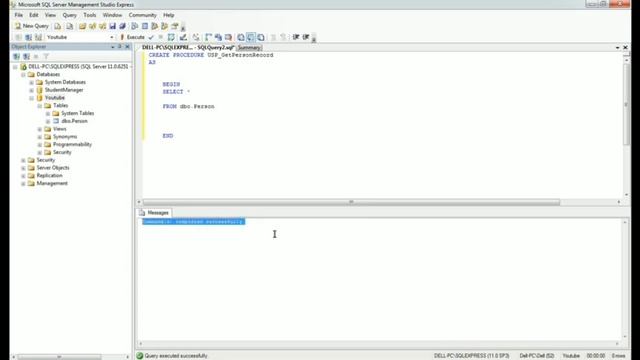Collapse the Databases folder node
The width and height of the screenshot is (640, 360).
pos(23,74)
